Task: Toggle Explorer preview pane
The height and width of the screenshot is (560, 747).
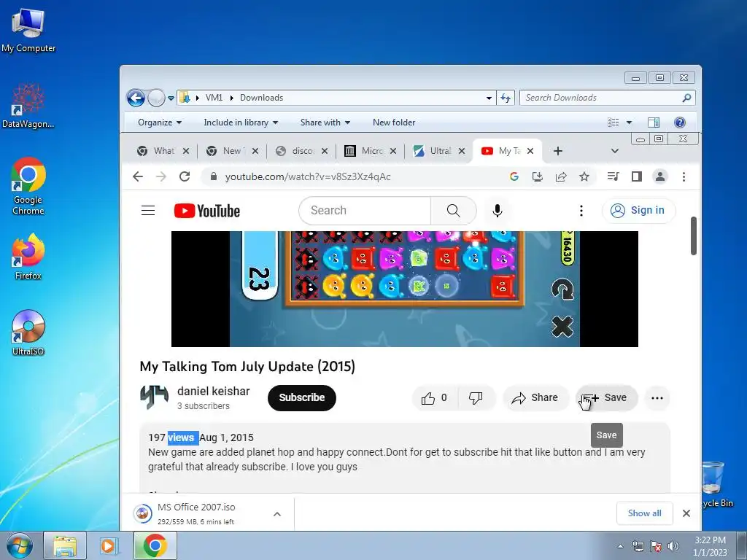Action: coord(654,122)
